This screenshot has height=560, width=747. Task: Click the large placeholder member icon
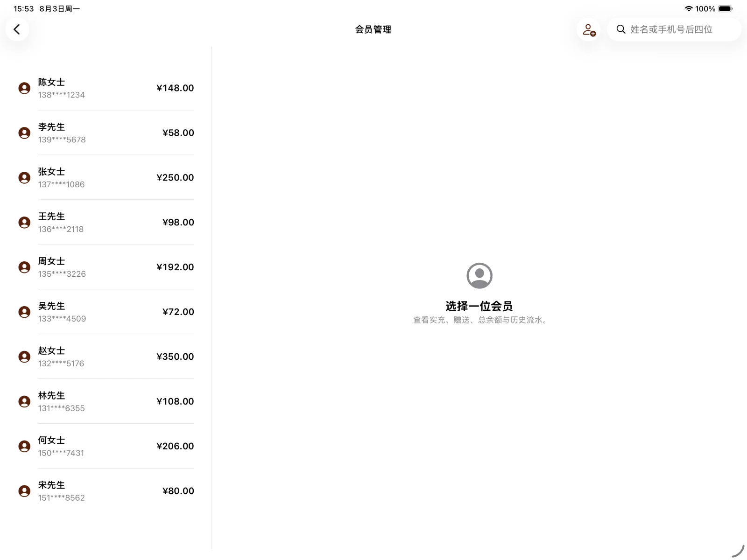tap(479, 276)
